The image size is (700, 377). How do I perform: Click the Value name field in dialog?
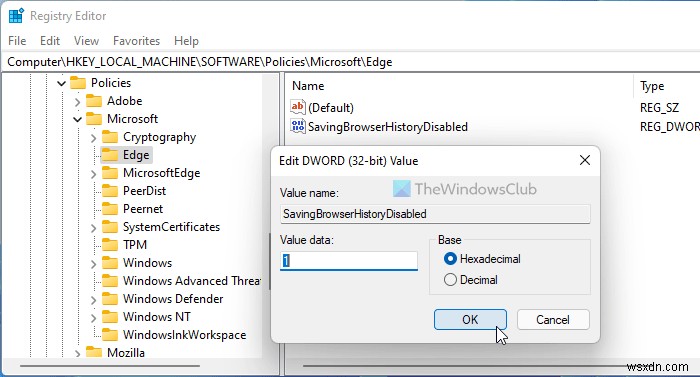click(435, 214)
